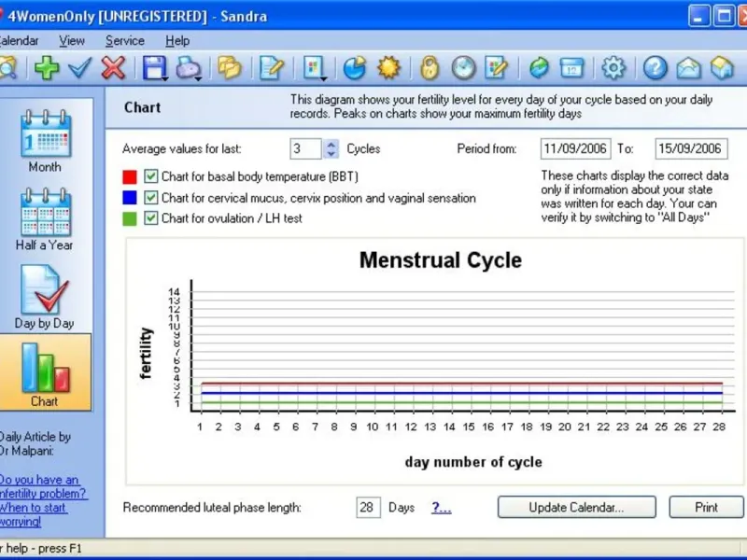This screenshot has width=747, height=560.
Task: Click the "press F1" status bar text
Action: pos(60,548)
